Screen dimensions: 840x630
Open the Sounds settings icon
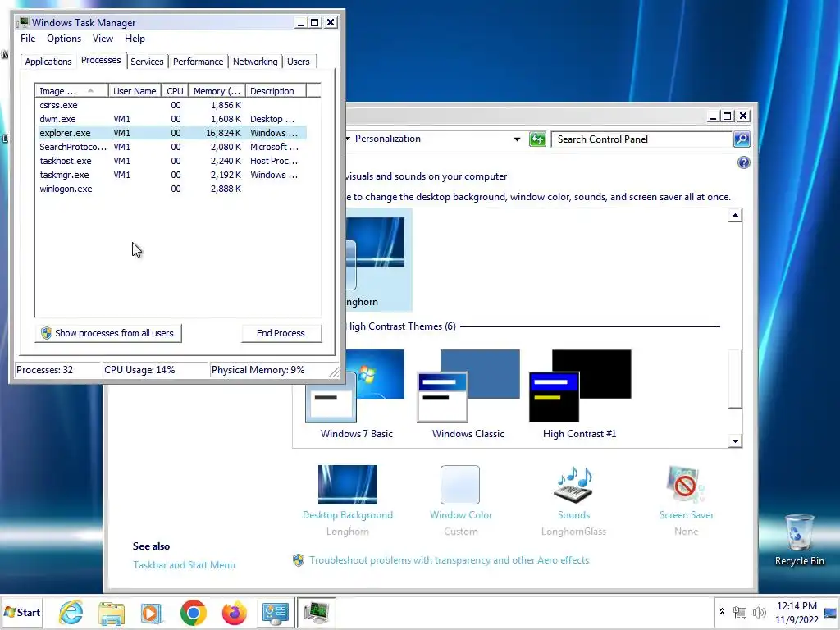(x=573, y=485)
